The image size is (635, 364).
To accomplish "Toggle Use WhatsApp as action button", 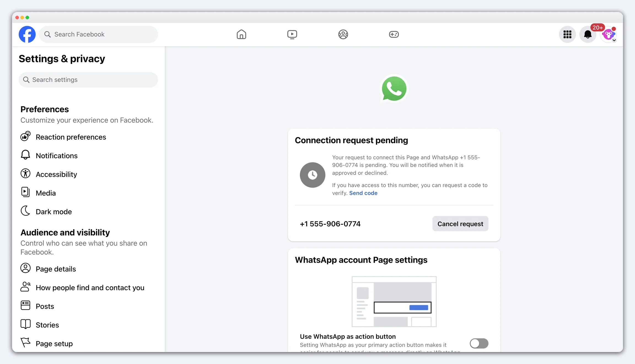I will [x=479, y=343].
